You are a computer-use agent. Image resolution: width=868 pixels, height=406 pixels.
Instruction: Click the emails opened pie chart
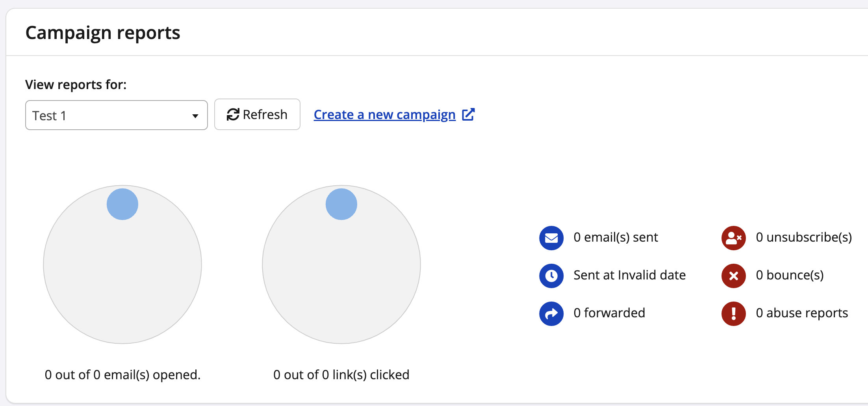[122, 276]
